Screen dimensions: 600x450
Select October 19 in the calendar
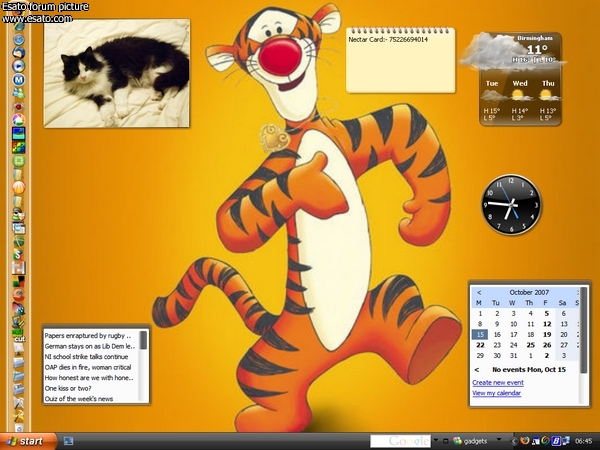(x=547, y=334)
